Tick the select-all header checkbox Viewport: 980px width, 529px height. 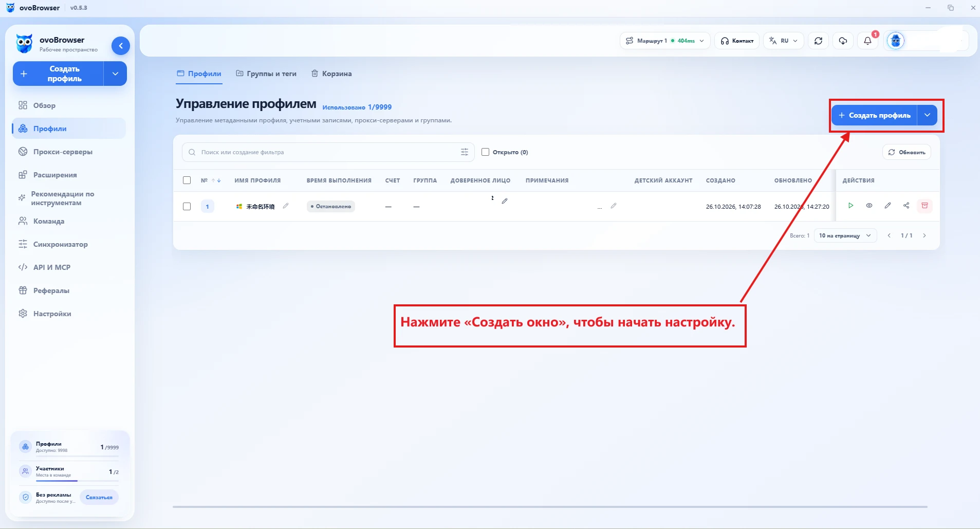point(187,180)
